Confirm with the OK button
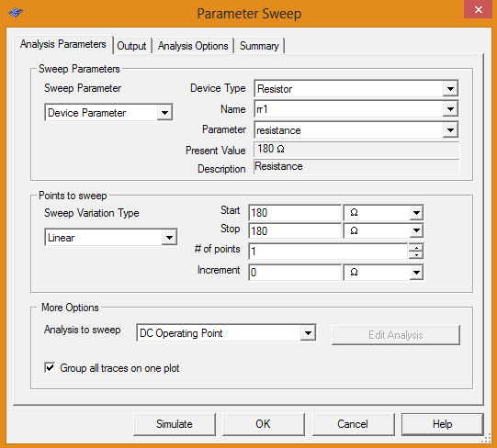497x448 pixels. pyautogui.click(x=263, y=424)
